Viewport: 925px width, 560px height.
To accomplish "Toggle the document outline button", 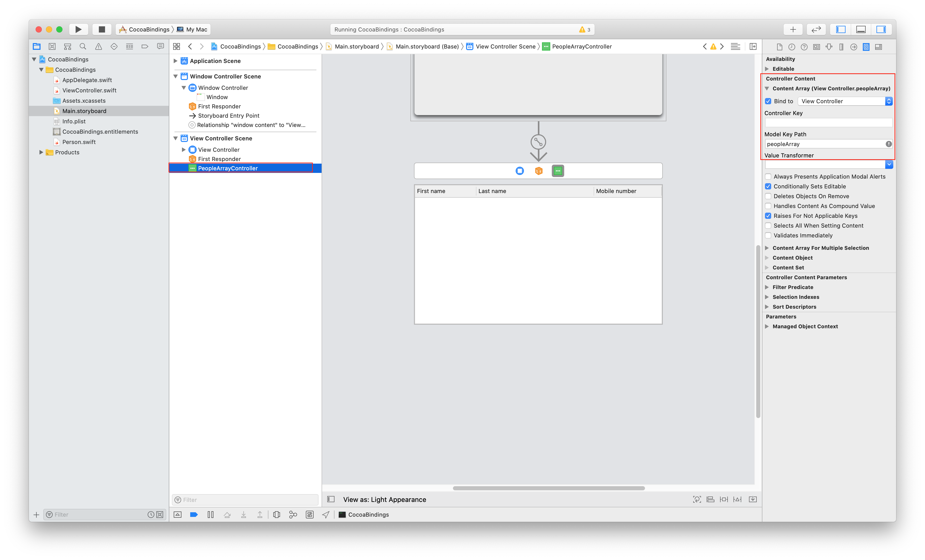I will (x=331, y=499).
